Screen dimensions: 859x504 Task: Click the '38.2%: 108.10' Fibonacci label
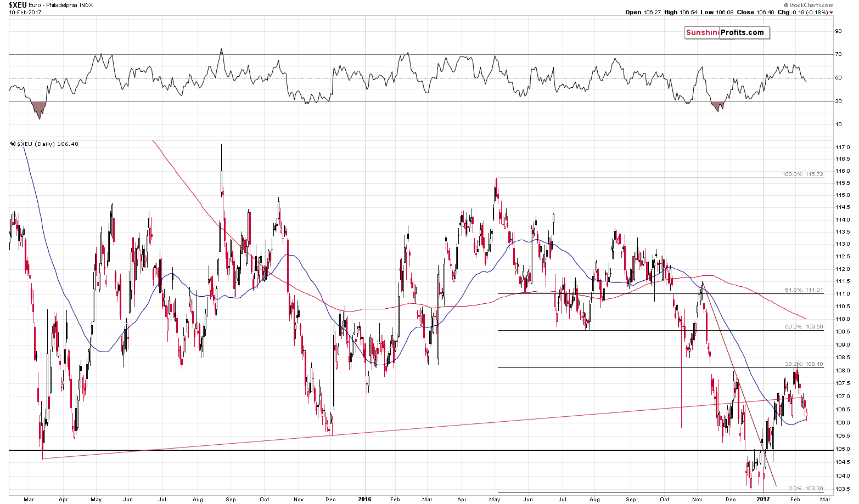point(805,364)
